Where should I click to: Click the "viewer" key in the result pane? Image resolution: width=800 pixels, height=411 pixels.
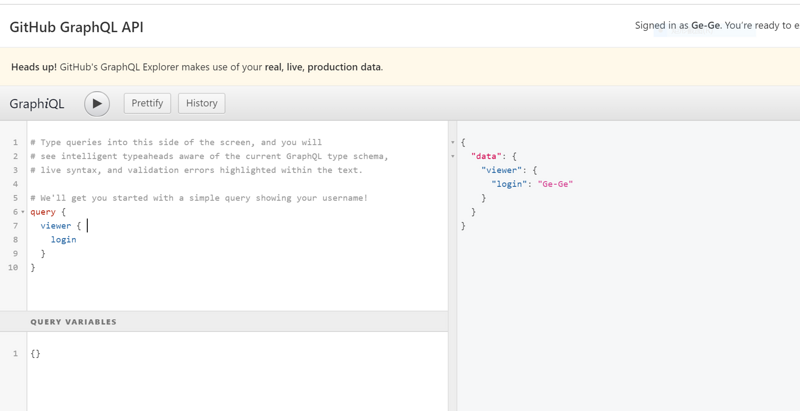pos(501,170)
